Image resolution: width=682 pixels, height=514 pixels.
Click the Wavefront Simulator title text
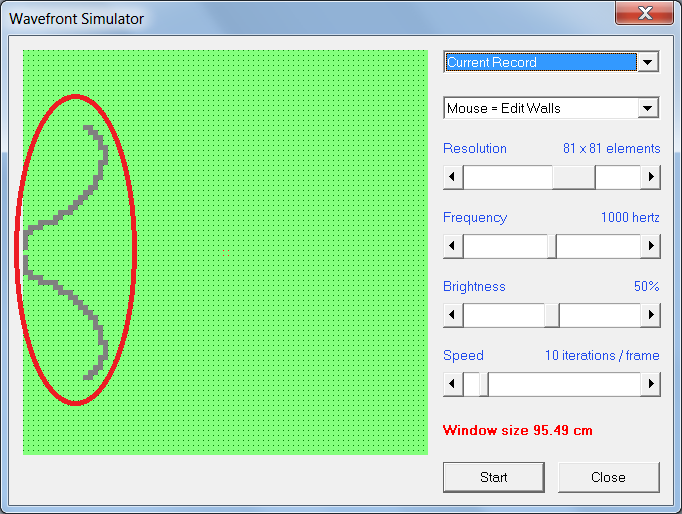(77, 19)
